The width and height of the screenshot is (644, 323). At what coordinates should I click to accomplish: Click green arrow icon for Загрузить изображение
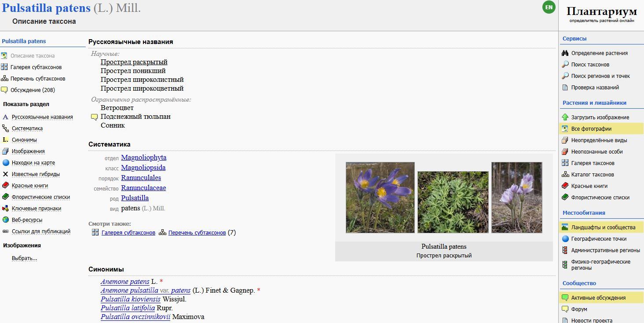(x=565, y=117)
